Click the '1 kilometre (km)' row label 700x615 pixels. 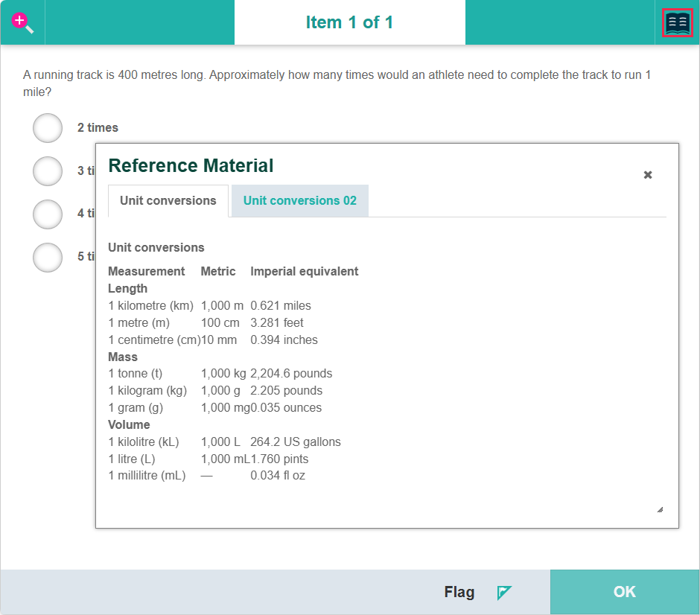(151, 306)
